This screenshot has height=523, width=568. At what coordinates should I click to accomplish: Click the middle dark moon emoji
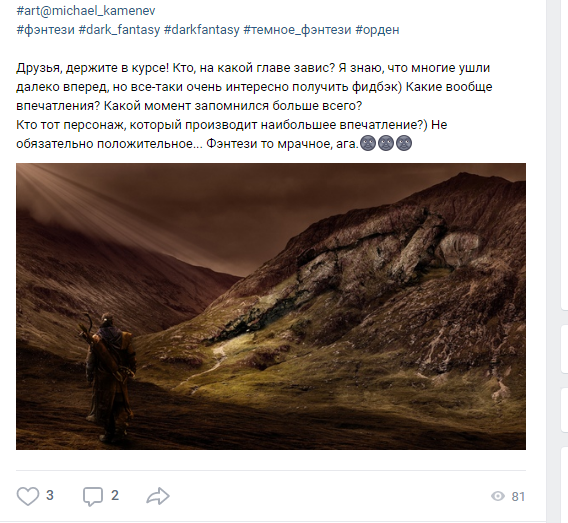point(386,143)
